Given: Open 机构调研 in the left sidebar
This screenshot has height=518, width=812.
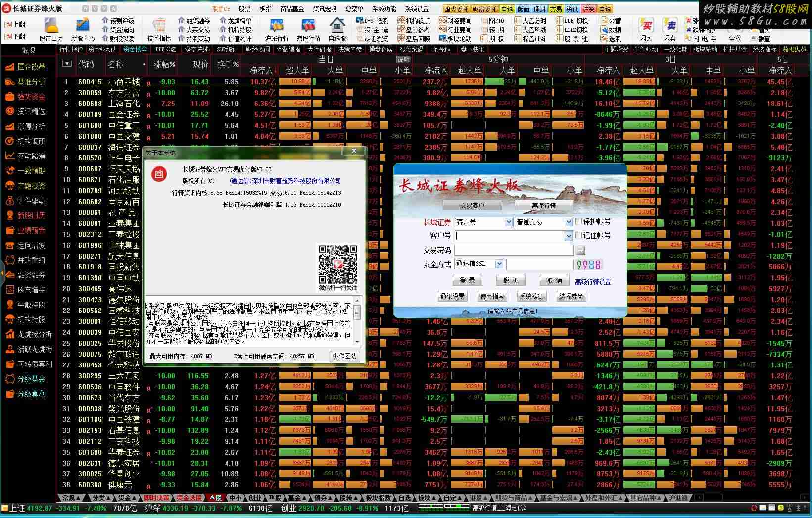Looking at the screenshot, I should coord(25,141).
